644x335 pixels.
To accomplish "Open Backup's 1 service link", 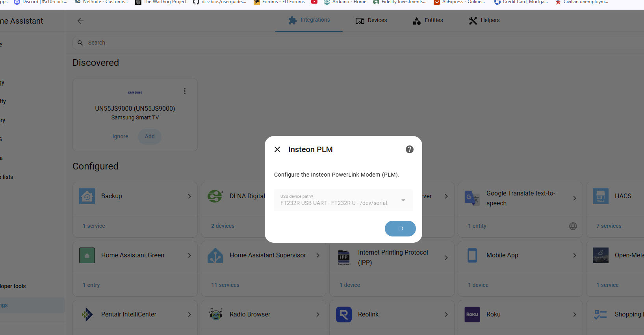I will coord(94,226).
